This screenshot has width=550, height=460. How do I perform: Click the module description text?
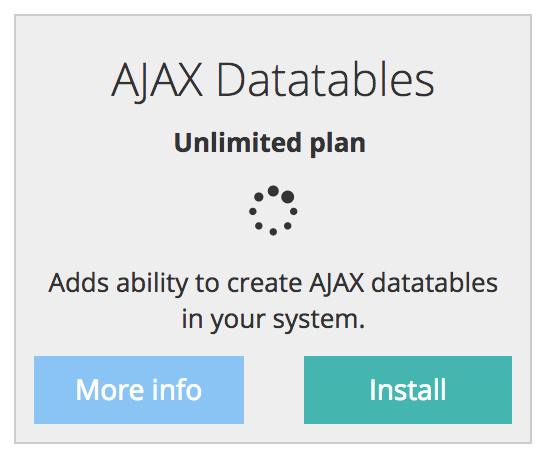[x=273, y=301]
